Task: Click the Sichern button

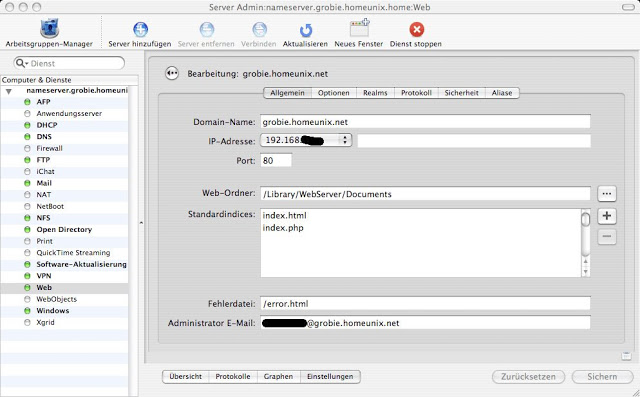Action: point(602,377)
